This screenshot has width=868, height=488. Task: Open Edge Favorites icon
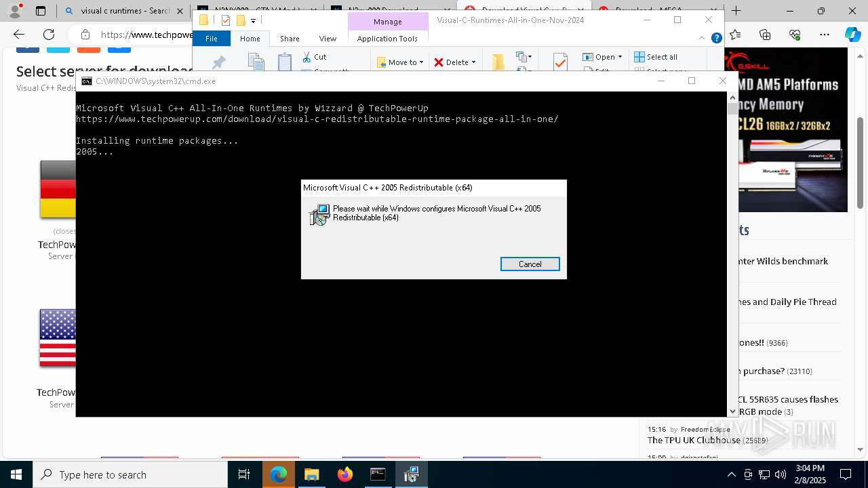[735, 35]
